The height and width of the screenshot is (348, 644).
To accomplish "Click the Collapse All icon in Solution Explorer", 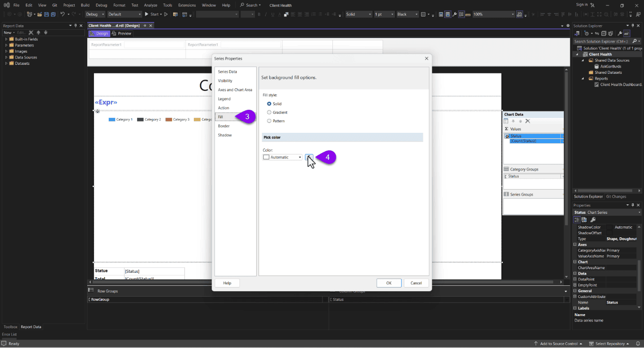I will point(604,33).
